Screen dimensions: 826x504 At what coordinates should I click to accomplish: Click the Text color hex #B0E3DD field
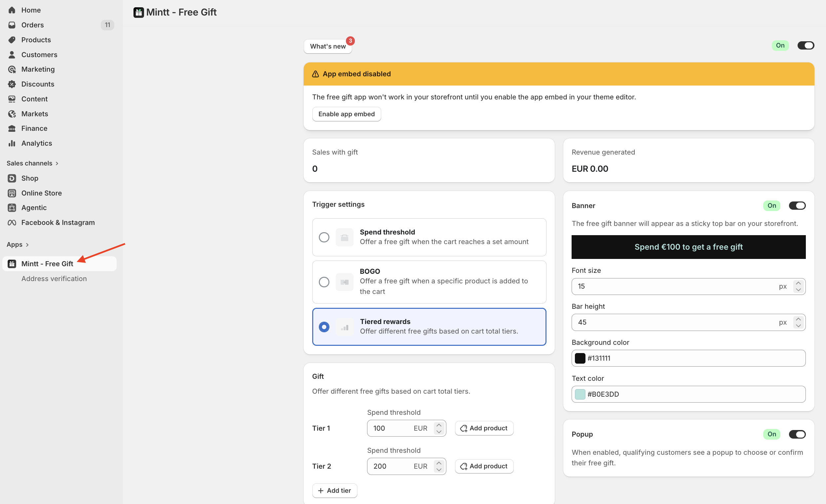pyautogui.click(x=688, y=394)
